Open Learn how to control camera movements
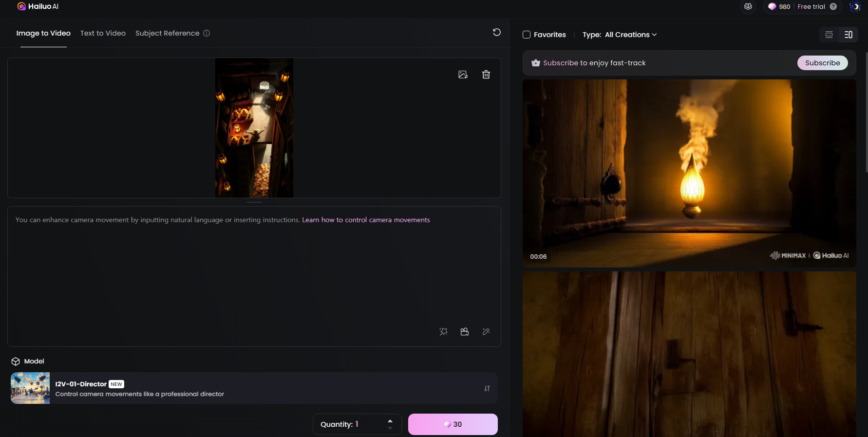 (366, 220)
